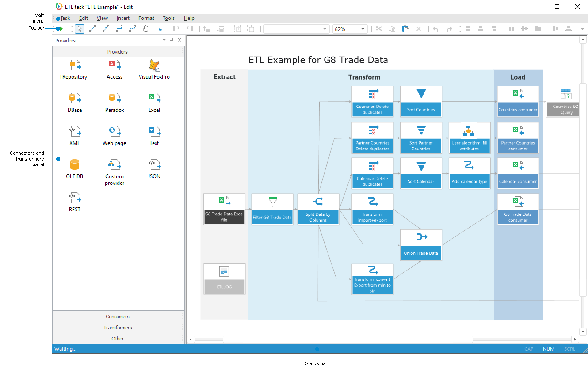Select the Excel provider icon
Image resolution: width=588 pixels, height=367 pixels.
tap(154, 99)
